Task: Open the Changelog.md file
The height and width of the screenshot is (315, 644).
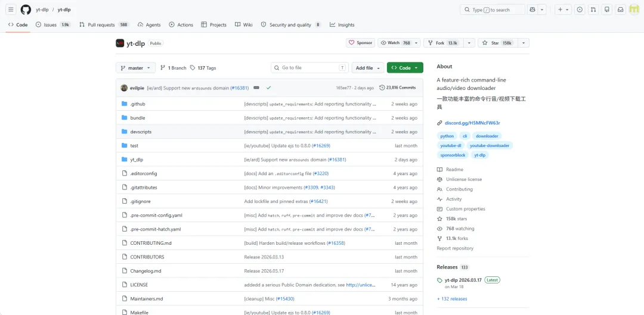Action: click(146, 271)
